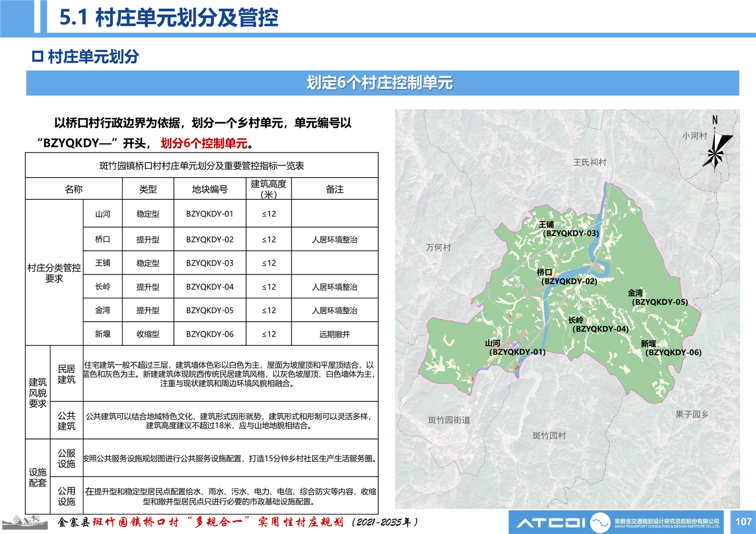Click footer plan title 金寨县斑竹园镇桥口村
The width and height of the screenshot is (756, 534).
point(118,522)
